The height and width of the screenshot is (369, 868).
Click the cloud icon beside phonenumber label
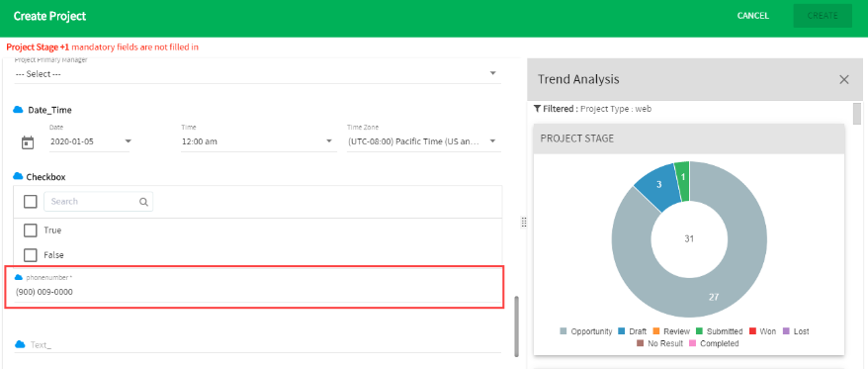pos(18,277)
